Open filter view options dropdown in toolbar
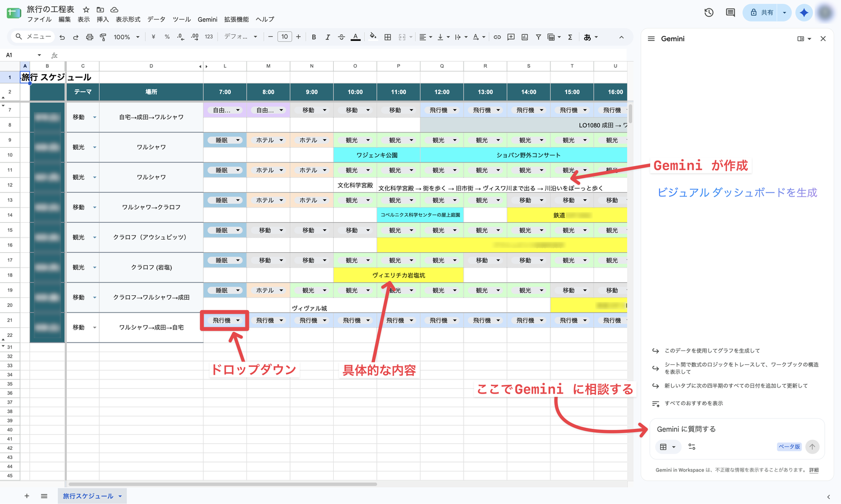Viewport: 841px width, 504px height. (554, 37)
